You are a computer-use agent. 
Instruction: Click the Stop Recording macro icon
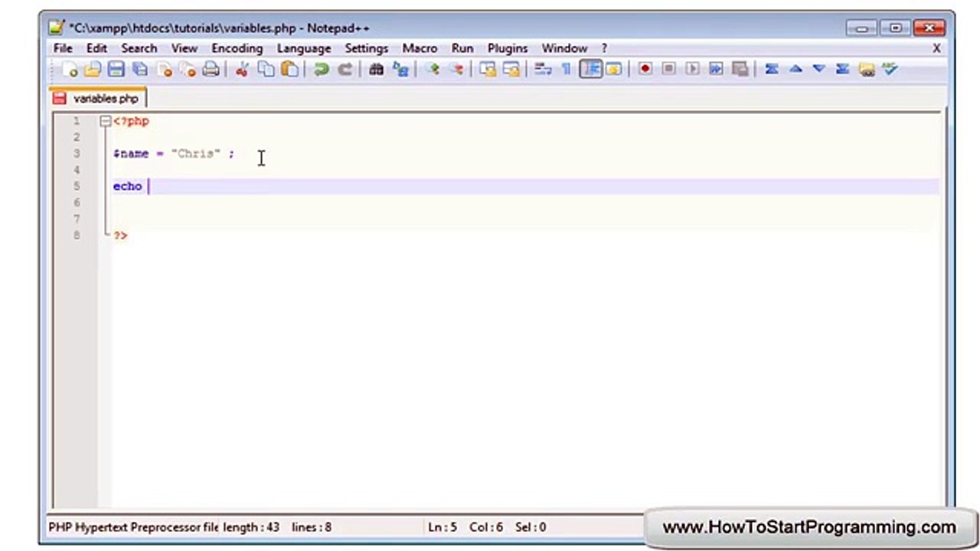point(668,70)
